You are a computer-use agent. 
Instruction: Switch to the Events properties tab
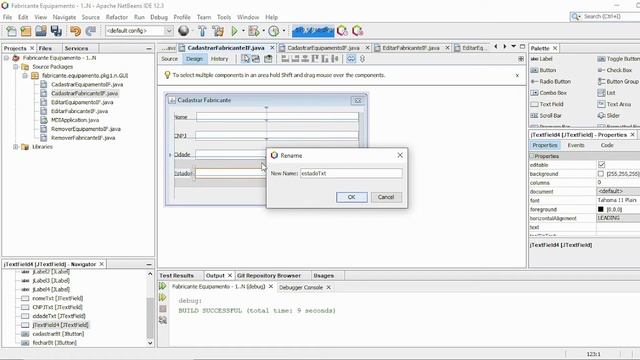(x=576, y=145)
